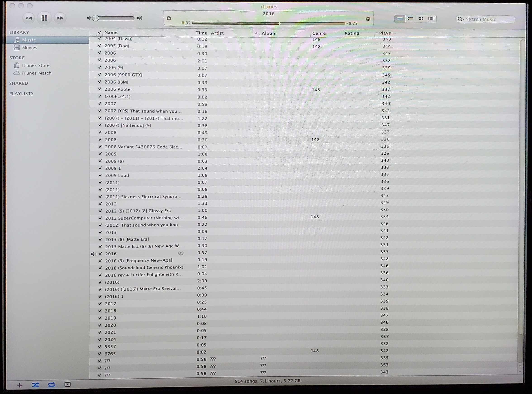
Task: Uncheck the 2016 (Soundcloud Generic Phoenix) song
Action: [x=100, y=268]
